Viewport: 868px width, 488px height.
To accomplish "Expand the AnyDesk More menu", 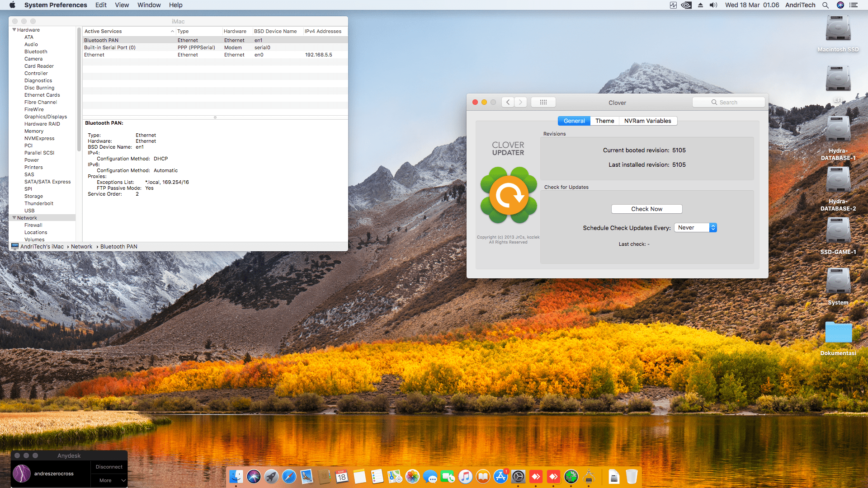I will click(109, 480).
